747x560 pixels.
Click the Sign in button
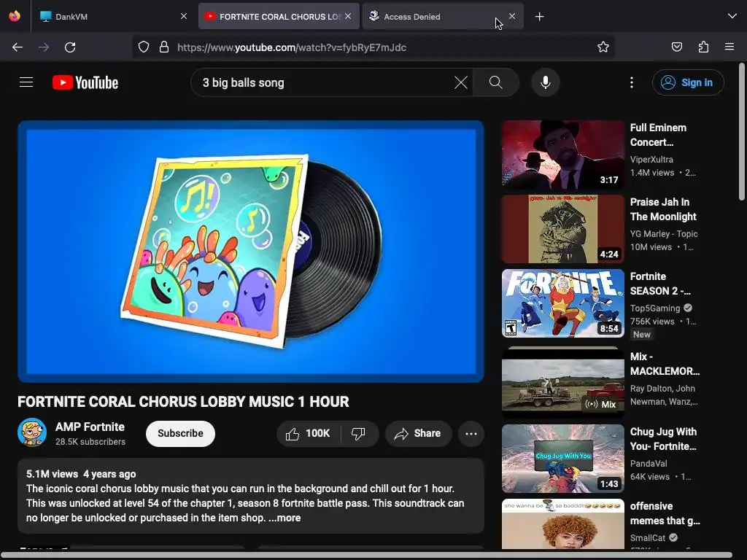pyautogui.click(x=688, y=82)
